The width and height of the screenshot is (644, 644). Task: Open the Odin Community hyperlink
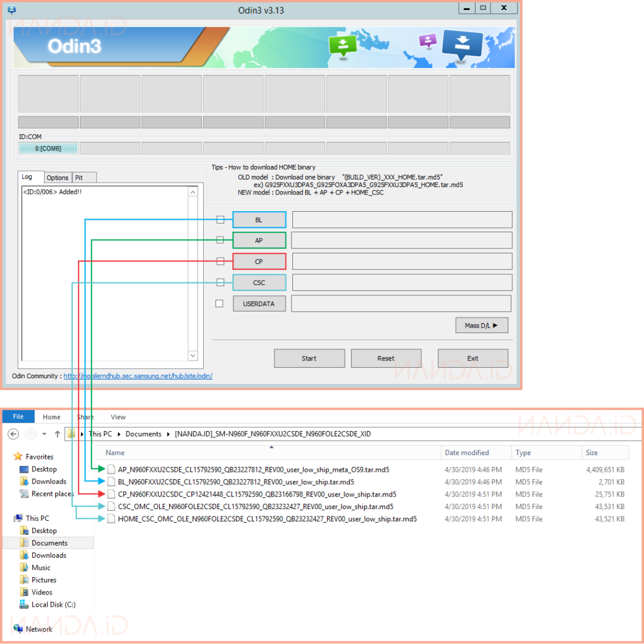[x=137, y=376]
